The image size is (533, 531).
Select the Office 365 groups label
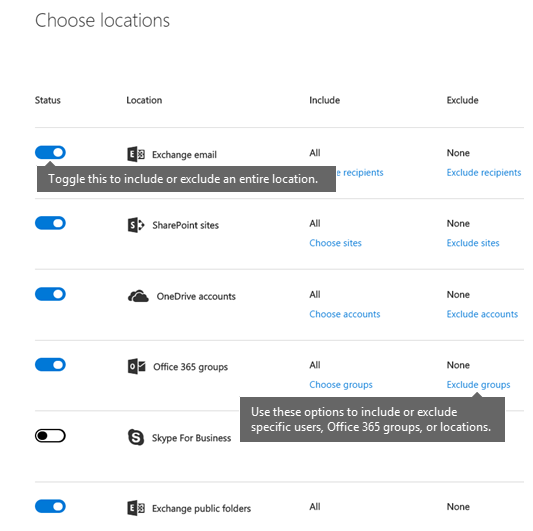(190, 367)
